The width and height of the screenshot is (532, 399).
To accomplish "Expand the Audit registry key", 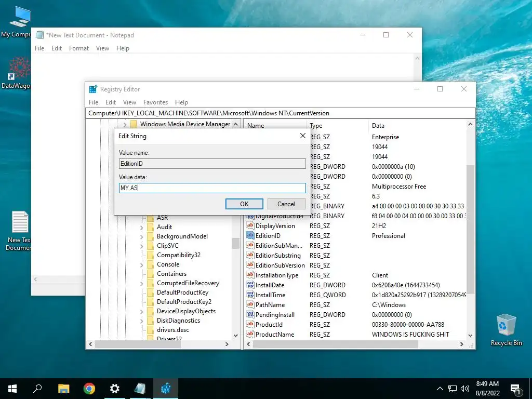I will coord(141,228).
